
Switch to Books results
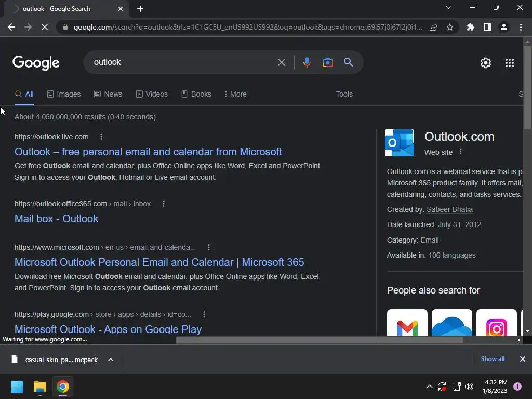point(196,94)
